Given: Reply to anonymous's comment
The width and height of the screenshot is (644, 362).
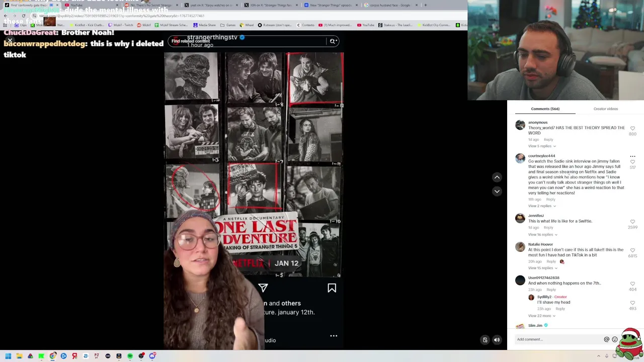Looking at the screenshot, I should coord(548,139).
